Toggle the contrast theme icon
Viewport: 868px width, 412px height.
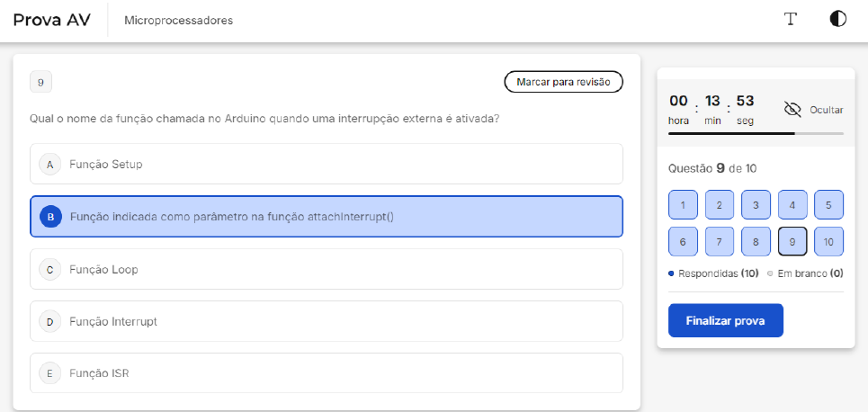837,20
